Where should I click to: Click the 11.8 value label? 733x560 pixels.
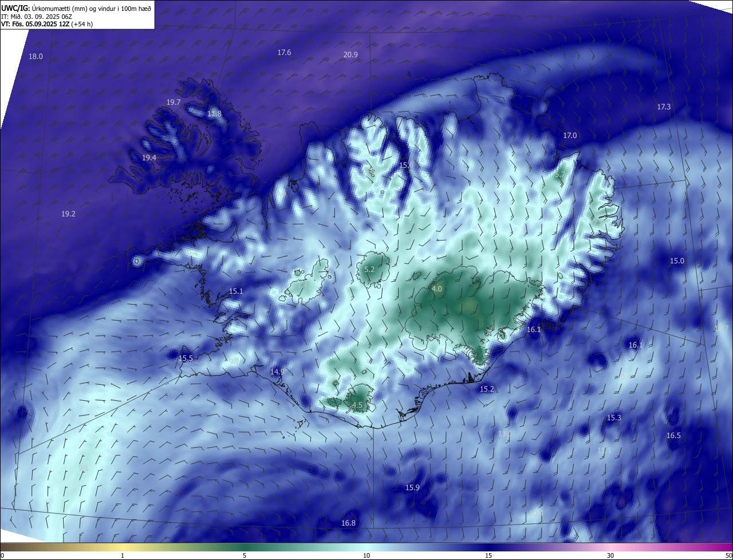coord(214,113)
